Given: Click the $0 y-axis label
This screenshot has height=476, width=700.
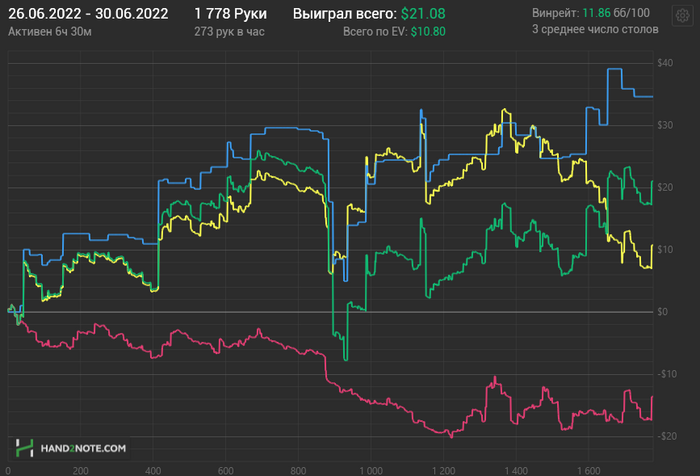Looking at the screenshot, I should click(x=662, y=312).
